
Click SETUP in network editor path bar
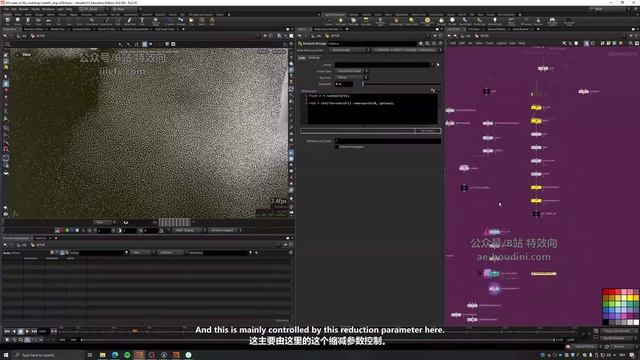click(x=484, y=36)
